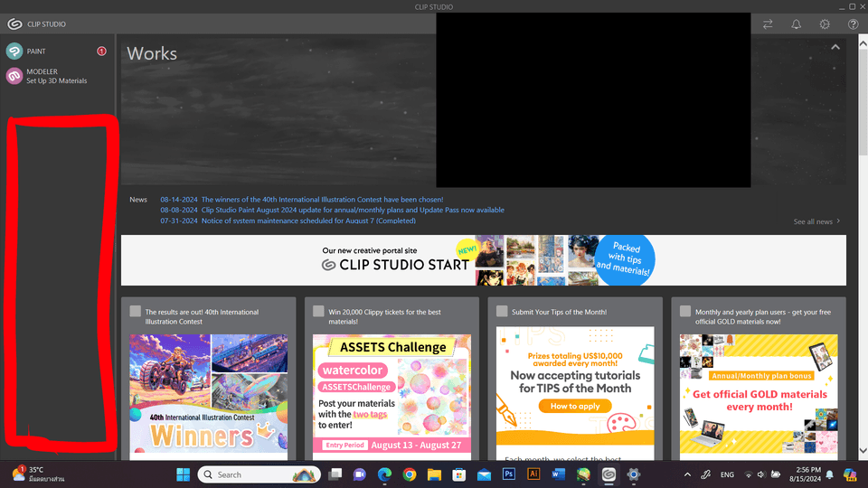
Task: Click the 'Win 20,000 Clippy tickets' card title
Action: tap(384, 316)
